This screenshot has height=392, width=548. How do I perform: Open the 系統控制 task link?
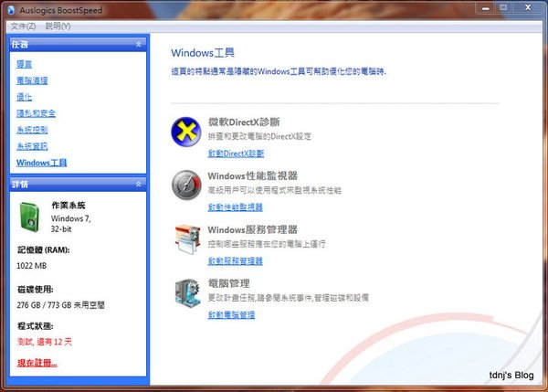32,130
